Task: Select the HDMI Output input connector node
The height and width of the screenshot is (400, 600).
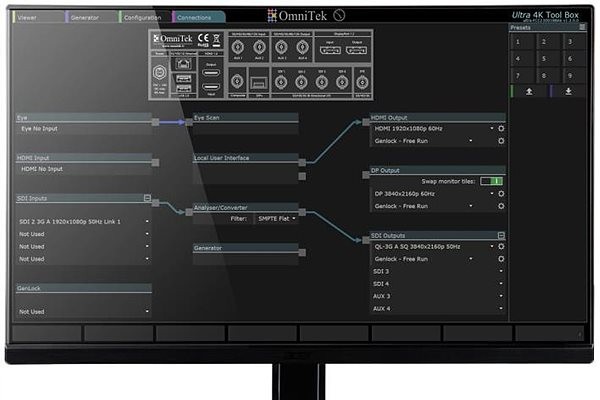Action: (x=366, y=122)
